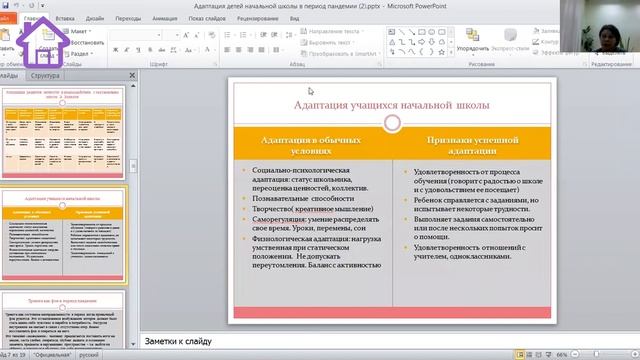Open the Макет layout dropdown
640x360 pixels.
[x=78, y=31]
